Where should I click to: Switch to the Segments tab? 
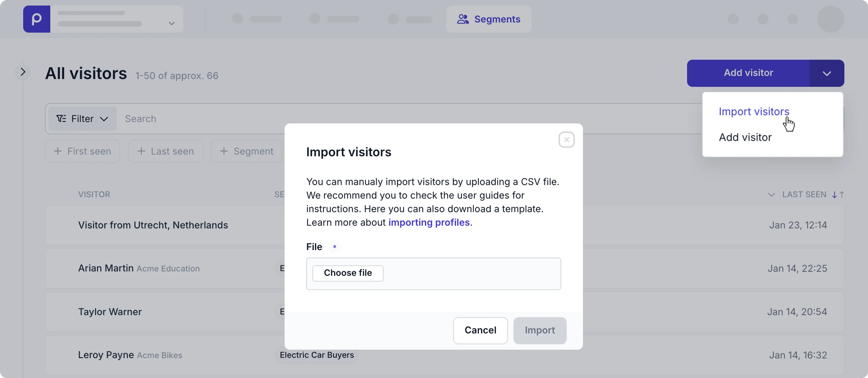(488, 19)
